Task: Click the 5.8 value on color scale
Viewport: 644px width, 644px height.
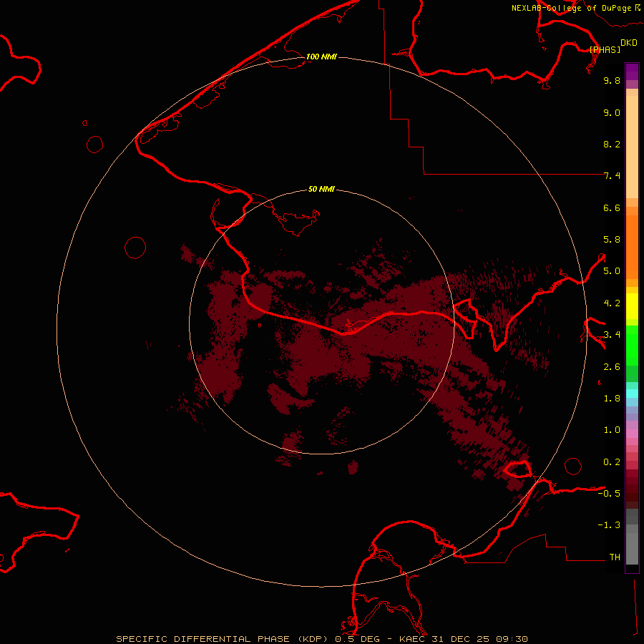Action: pyautogui.click(x=612, y=240)
